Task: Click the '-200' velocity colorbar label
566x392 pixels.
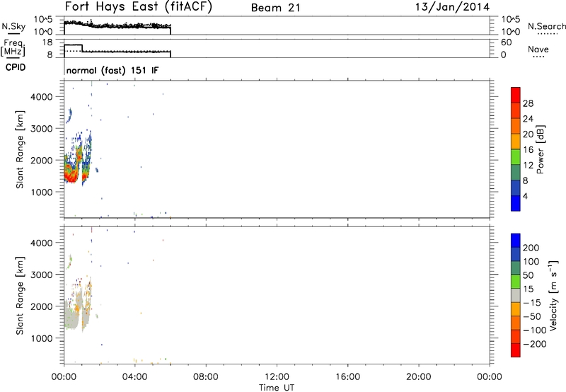Action: click(x=534, y=344)
